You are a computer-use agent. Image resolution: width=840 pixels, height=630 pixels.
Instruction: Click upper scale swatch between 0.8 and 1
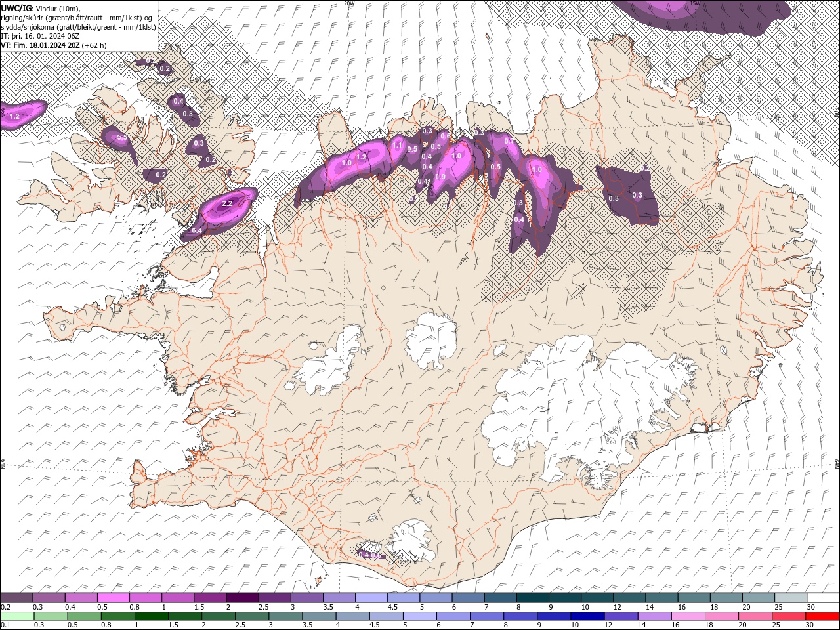[145, 598]
